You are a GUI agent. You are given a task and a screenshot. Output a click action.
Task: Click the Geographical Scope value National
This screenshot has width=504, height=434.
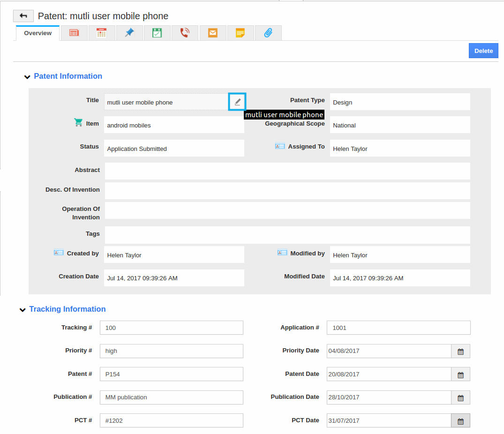pyautogui.click(x=400, y=125)
